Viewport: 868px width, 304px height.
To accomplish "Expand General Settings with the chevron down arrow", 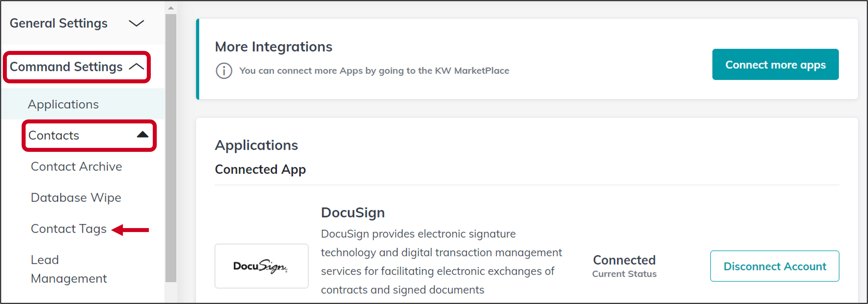I will [137, 23].
